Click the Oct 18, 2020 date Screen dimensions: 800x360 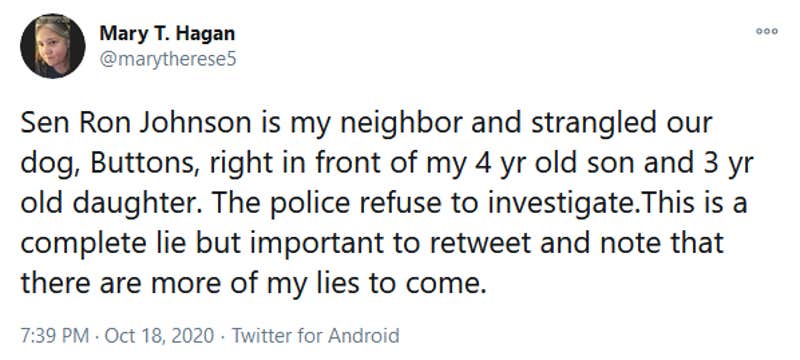(159, 336)
